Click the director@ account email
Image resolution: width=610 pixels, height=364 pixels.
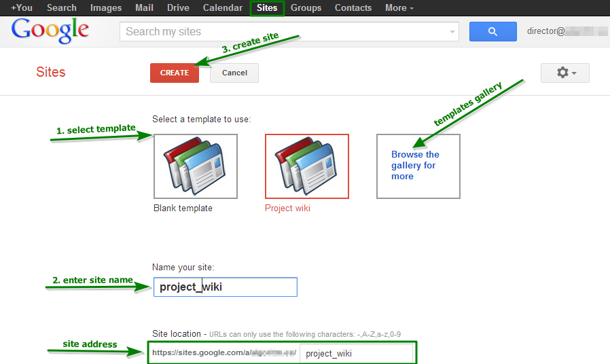(x=567, y=31)
